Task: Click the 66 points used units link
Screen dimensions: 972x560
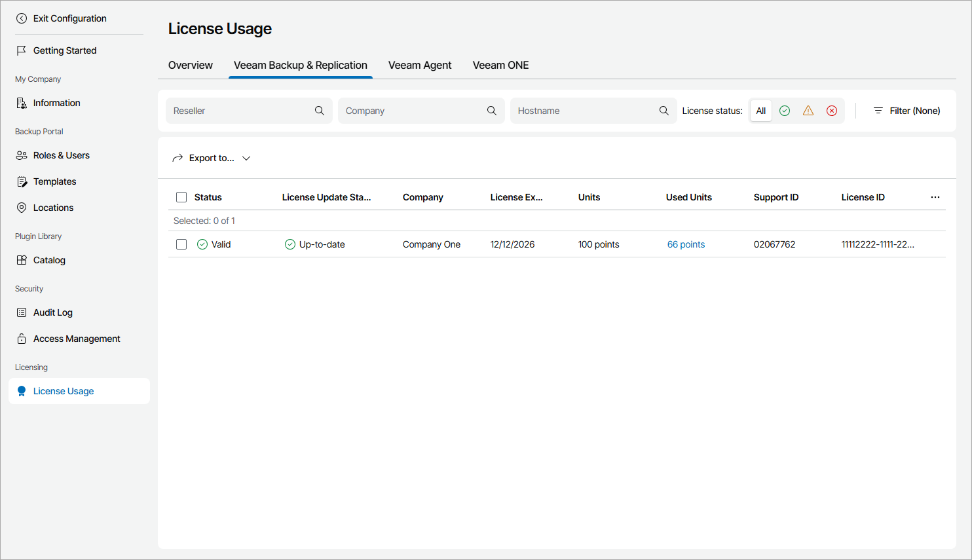Action: [686, 244]
